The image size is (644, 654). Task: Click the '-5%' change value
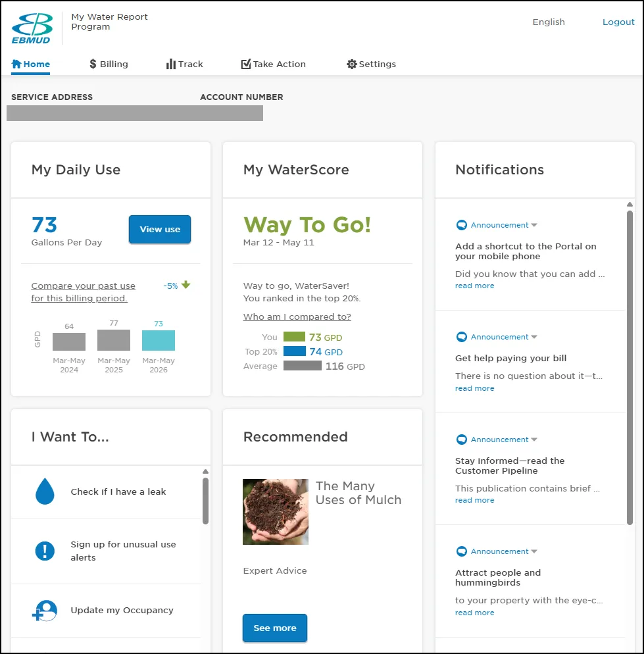pos(170,286)
